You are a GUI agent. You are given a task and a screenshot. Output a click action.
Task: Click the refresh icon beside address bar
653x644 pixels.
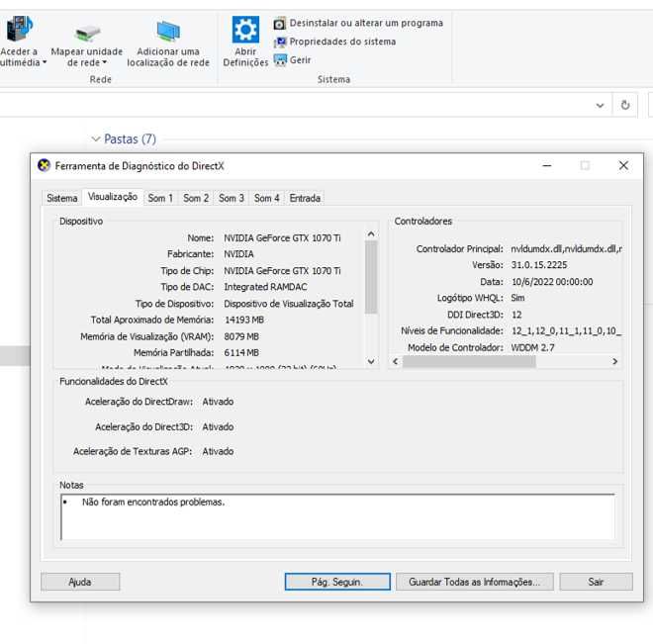[x=625, y=105]
